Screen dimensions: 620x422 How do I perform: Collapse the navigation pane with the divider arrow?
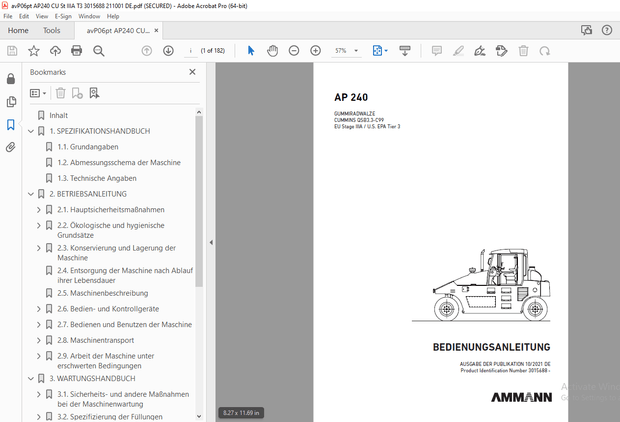210,242
